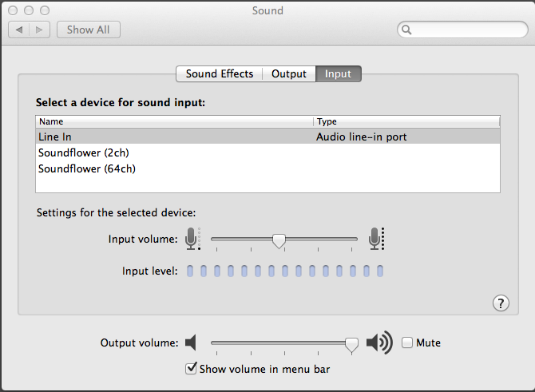Click the search magnifier icon

click(406, 30)
